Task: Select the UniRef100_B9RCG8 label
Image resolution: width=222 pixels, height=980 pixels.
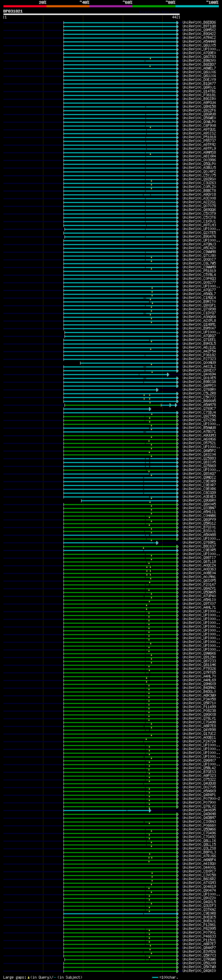Action: [x=199, y=382]
